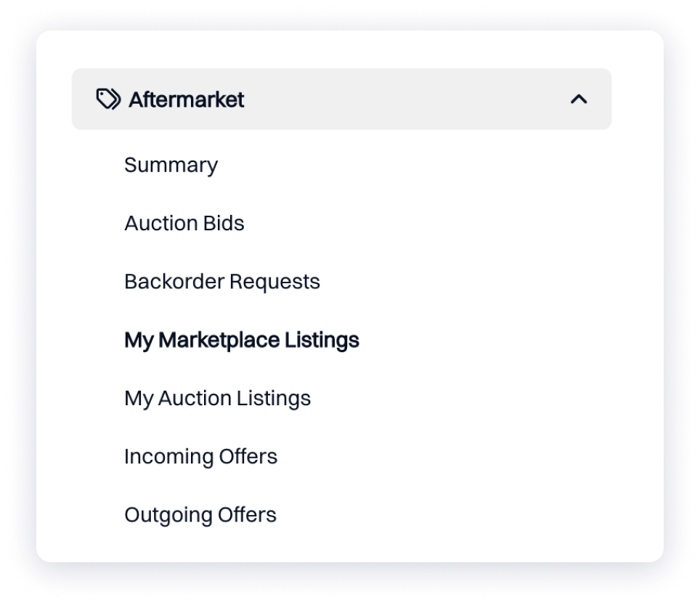
Task: Go to Auction Bids
Action: (x=184, y=223)
